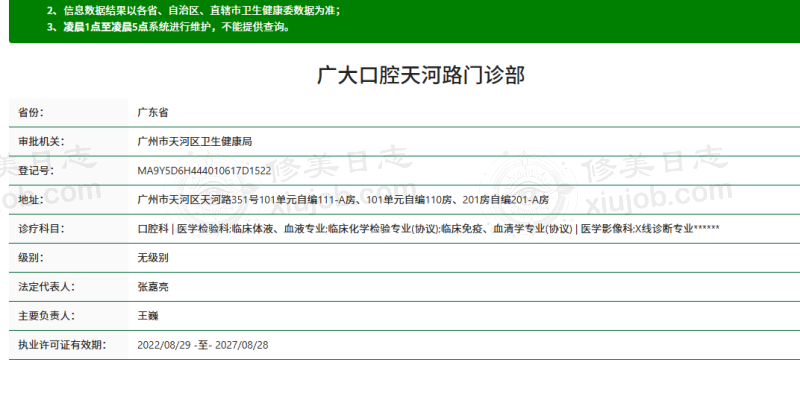This screenshot has height=397, width=800.
Task: Click notice line 2 about 卫生健康委数据
Action: pyautogui.click(x=193, y=11)
